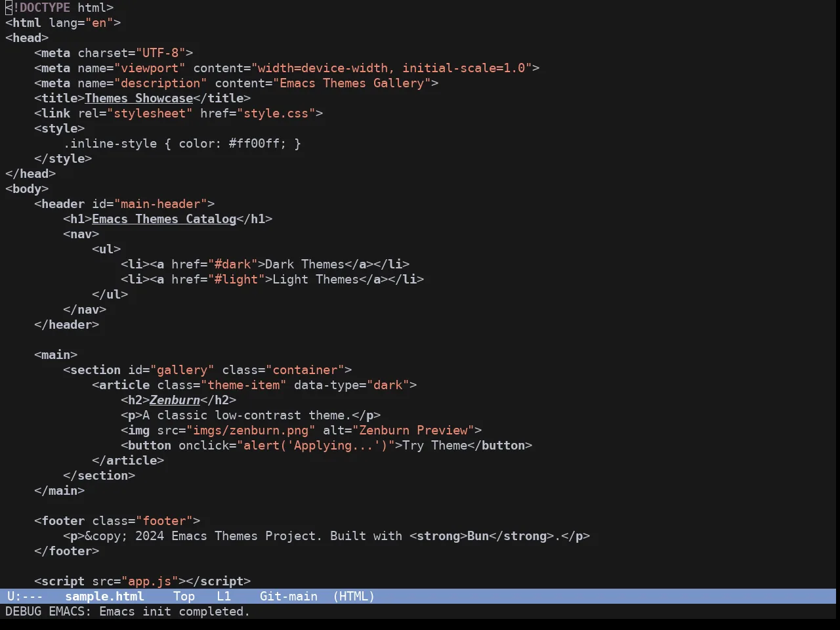The height and width of the screenshot is (630, 840).
Task: Click the closing </article> tag
Action: coord(128,461)
